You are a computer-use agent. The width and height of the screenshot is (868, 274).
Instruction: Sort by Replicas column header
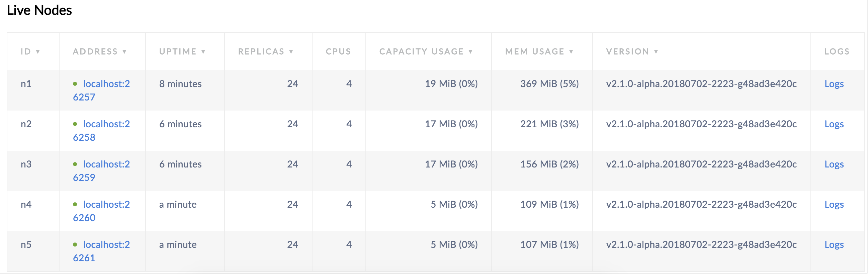coord(265,52)
